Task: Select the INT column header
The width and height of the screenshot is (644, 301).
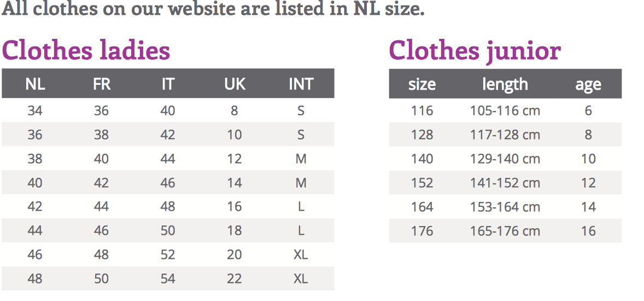Action: [301, 84]
